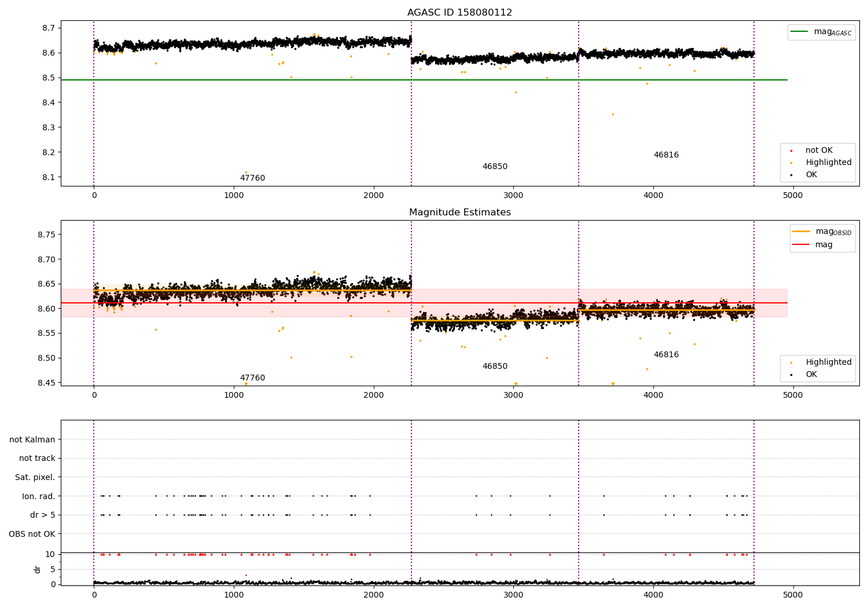Click the 8.75 y-axis tick label
868x608 pixels.
46,235
